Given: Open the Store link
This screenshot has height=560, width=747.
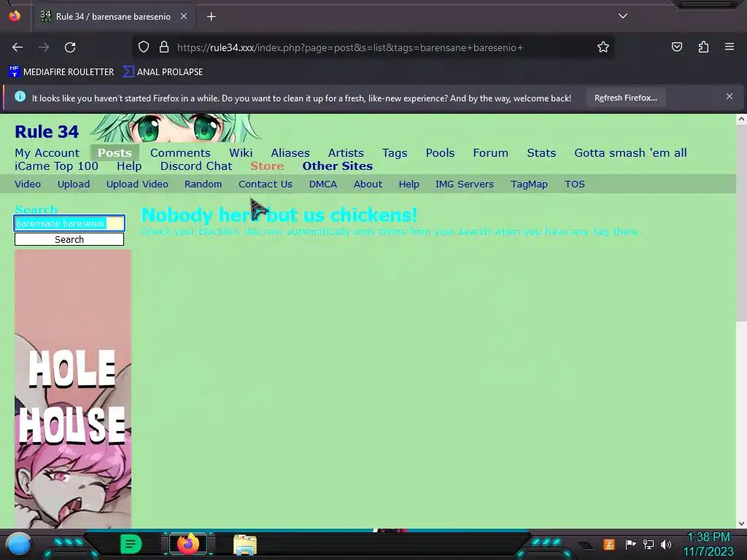Looking at the screenshot, I should pos(267,166).
